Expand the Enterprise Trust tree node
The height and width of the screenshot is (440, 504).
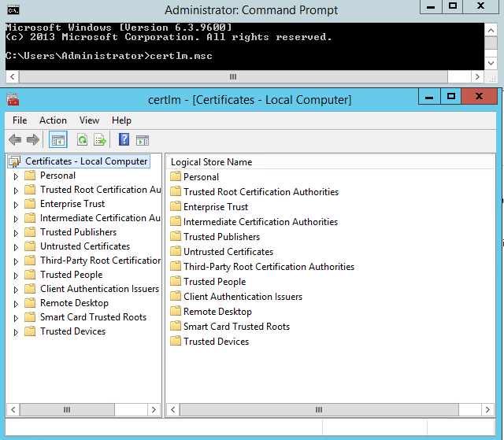(16, 205)
